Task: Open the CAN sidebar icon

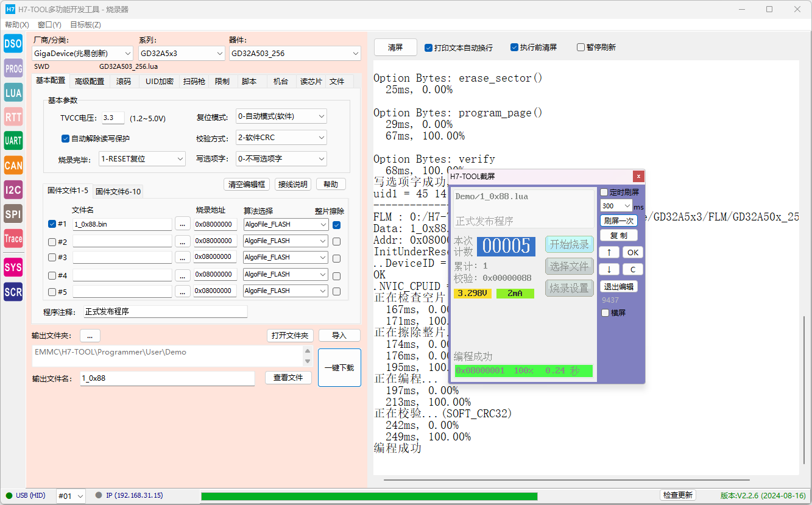Action: point(13,165)
